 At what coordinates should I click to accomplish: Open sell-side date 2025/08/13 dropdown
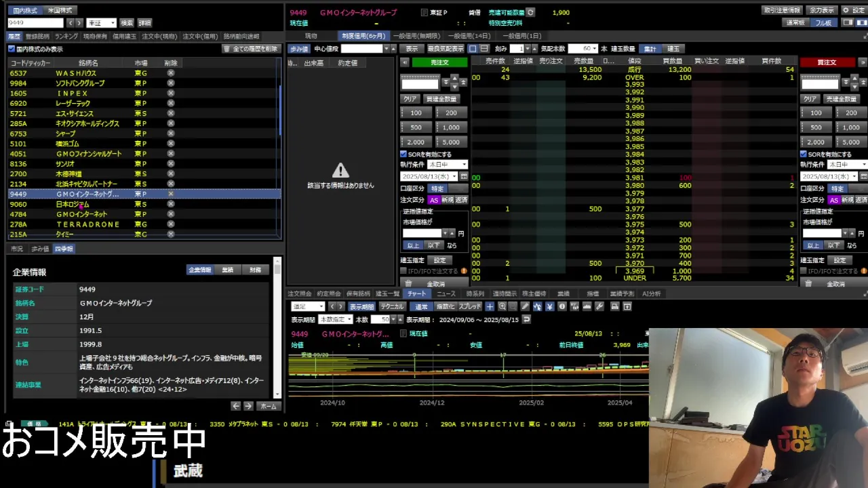point(429,176)
